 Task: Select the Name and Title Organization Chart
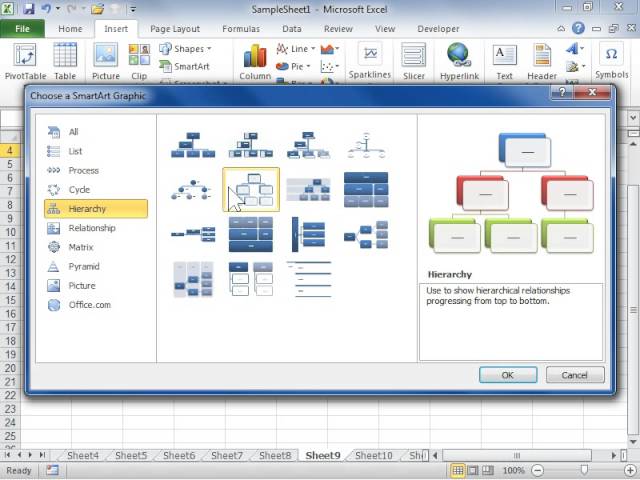pyautogui.click(x=308, y=145)
